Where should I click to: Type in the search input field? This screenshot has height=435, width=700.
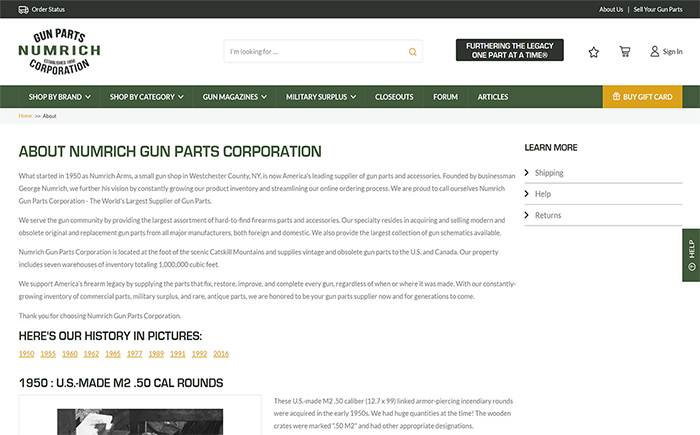pos(315,51)
